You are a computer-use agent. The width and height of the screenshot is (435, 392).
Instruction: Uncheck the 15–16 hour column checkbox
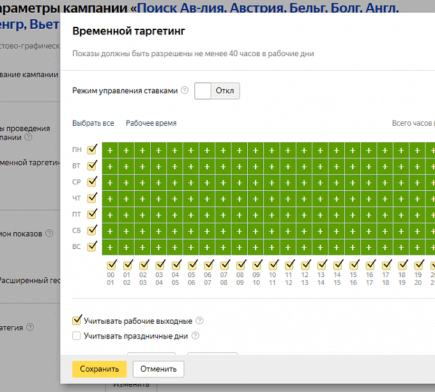pos(354,265)
